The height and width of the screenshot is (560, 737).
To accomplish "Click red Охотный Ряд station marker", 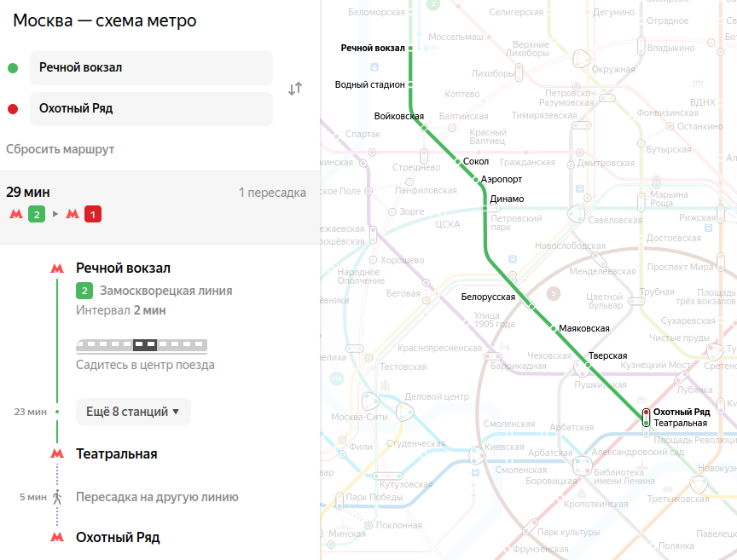I will tap(647, 413).
